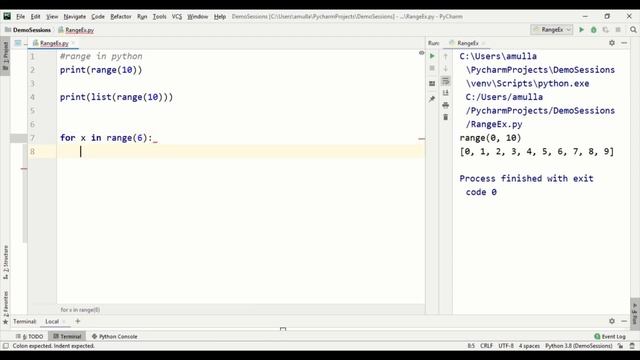Toggle scroll to end in Run console
Viewport: 640px width, 360px height.
[446, 93]
